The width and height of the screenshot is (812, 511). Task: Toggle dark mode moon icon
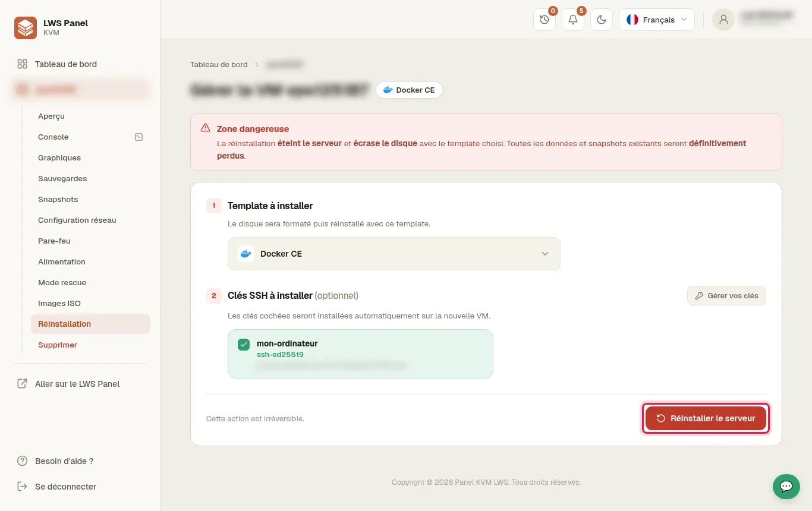[602, 20]
